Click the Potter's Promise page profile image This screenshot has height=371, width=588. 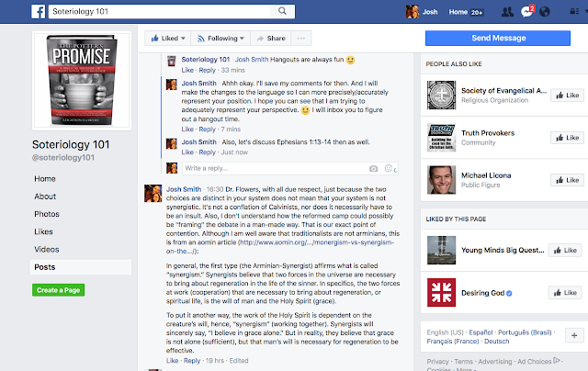click(x=82, y=81)
